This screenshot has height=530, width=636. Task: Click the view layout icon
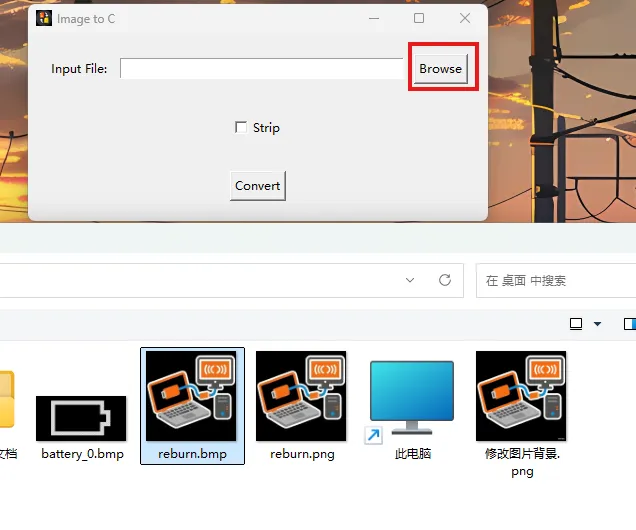[x=576, y=324]
